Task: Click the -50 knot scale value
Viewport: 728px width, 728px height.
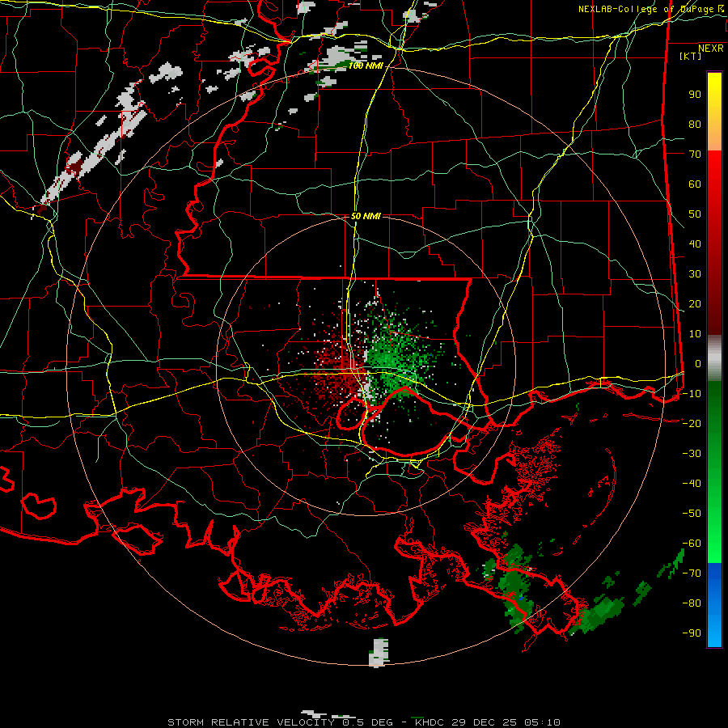Action: coord(692,514)
